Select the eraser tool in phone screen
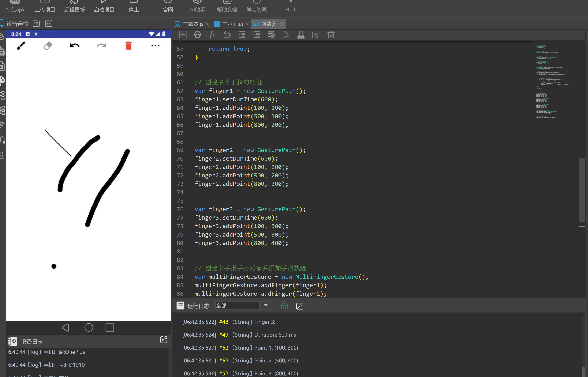This screenshot has width=588, height=377. coord(48,46)
